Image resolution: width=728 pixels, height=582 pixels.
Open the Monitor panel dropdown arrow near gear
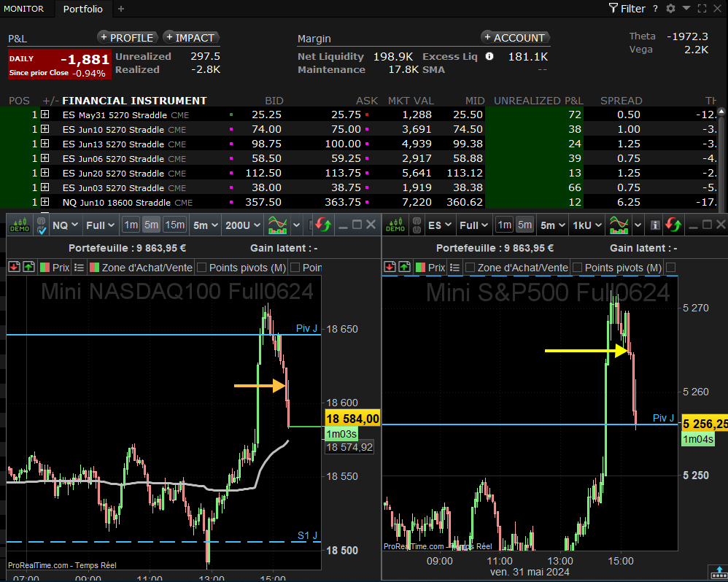686,8
